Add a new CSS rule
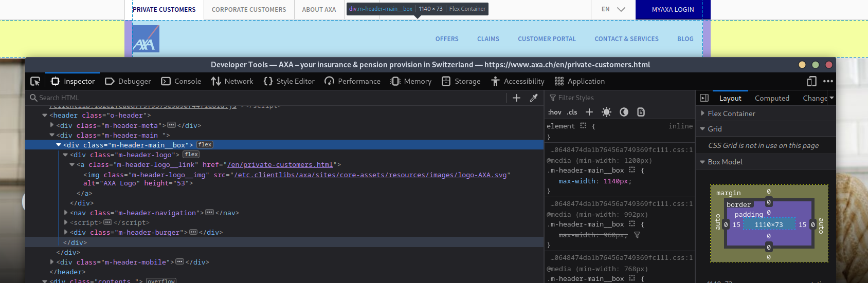The image size is (868, 283). pos(589,112)
